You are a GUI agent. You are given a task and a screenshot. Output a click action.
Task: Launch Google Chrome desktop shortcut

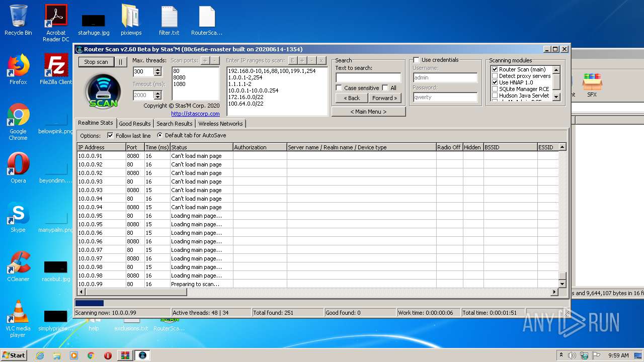[x=18, y=122]
